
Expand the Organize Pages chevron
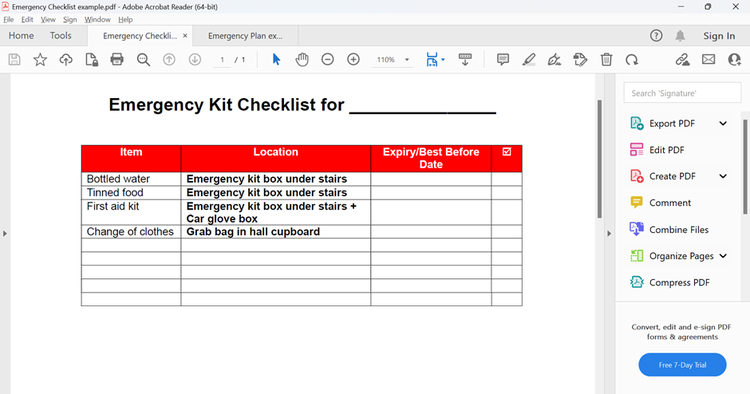pos(723,256)
